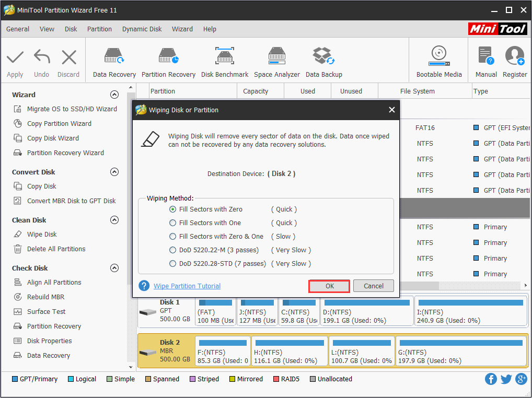Start the Copy Partition Wizard

click(52, 123)
